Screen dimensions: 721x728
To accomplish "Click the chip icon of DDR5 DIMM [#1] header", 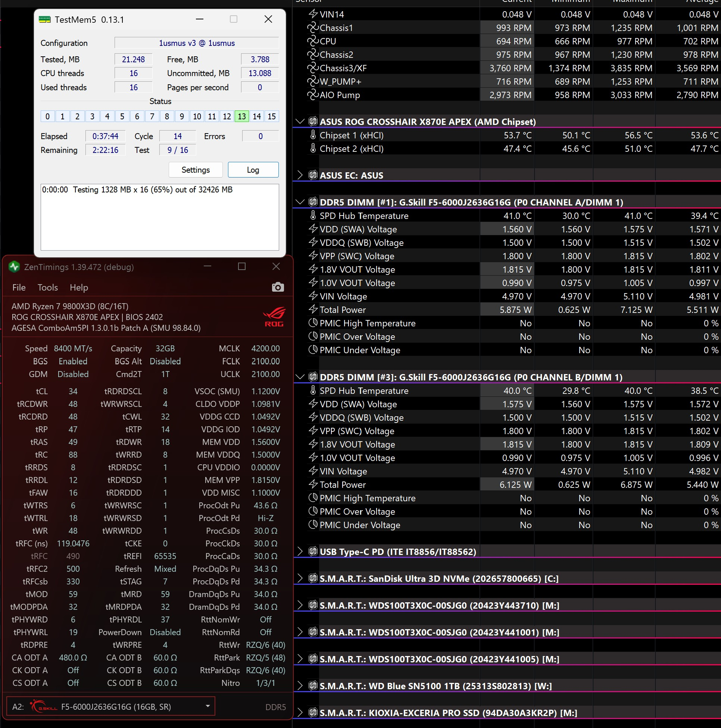I will click(313, 202).
